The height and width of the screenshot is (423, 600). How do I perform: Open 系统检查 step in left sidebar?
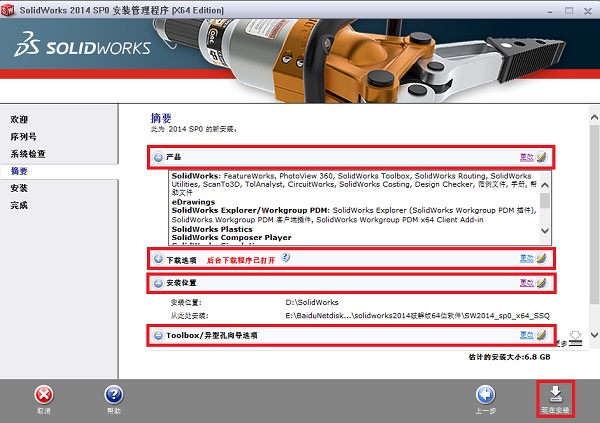point(28,155)
